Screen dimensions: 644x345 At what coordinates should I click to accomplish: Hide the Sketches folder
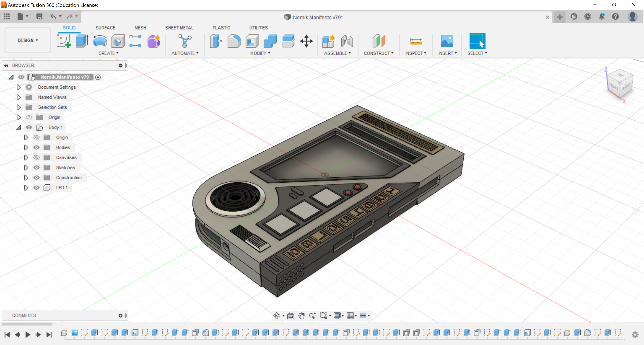(x=37, y=167)
